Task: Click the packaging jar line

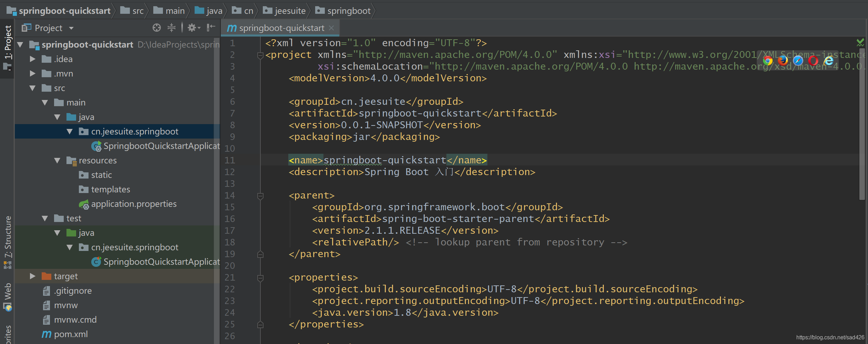Action: [364, 137]
